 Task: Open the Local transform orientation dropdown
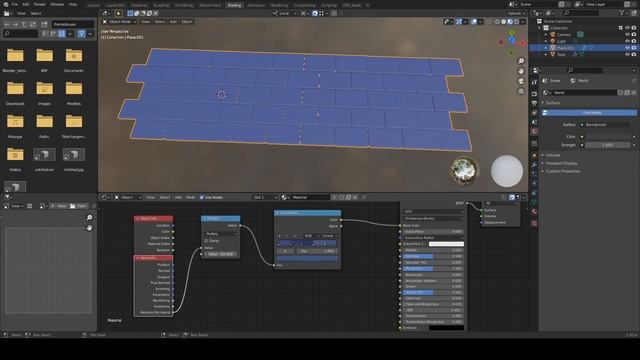point(284,13)
